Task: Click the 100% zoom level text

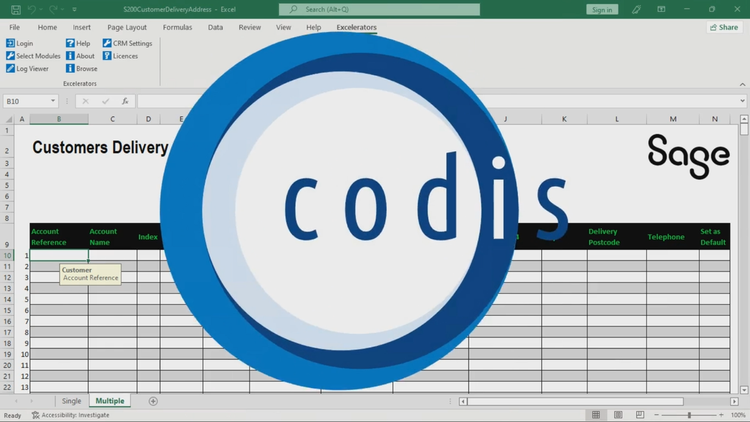Action: (738, 415)
